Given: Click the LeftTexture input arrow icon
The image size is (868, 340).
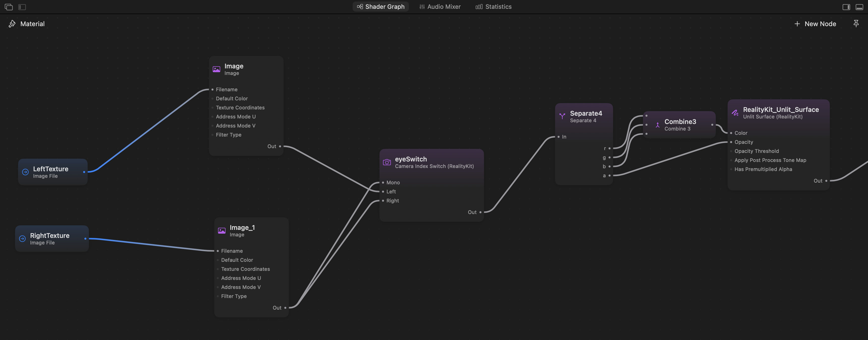Looking at the screenshot, I should [25, 172].
